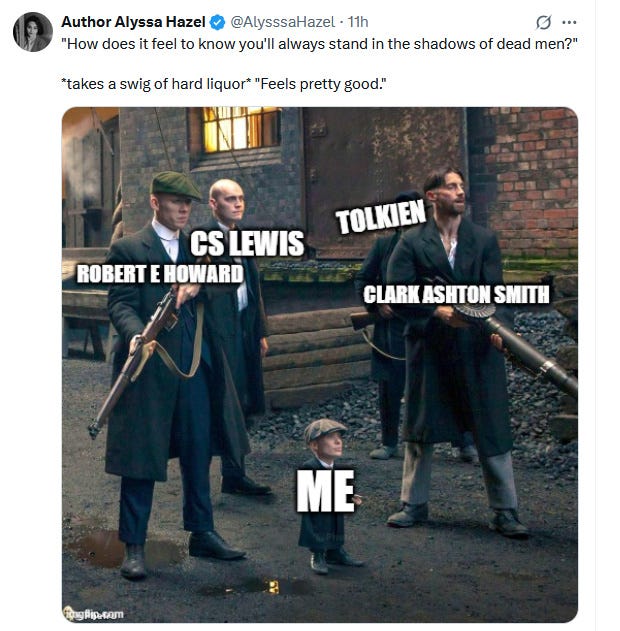Open the @AlysssaHazel handle link

[282, 22]
